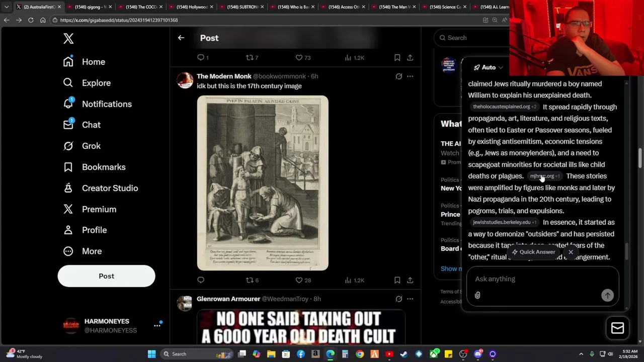Open File Explorer from taskbar
644x362 pixels.
pos(271,354)
